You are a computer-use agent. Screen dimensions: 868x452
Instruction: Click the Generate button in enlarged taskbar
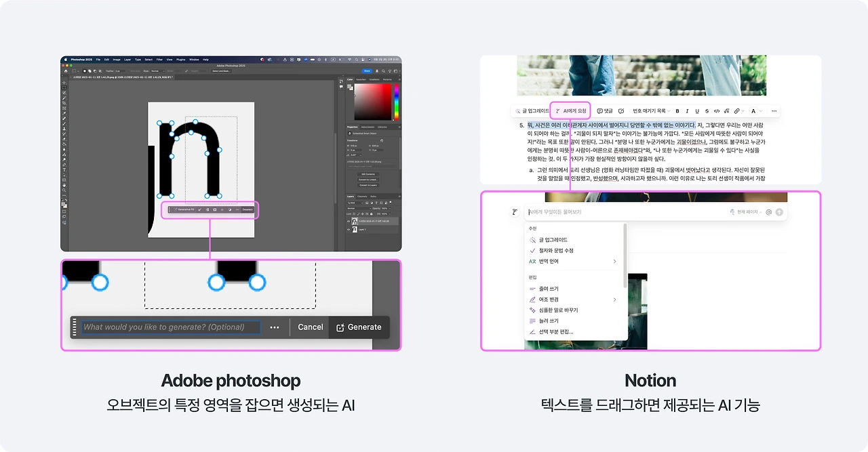(359, 327)
